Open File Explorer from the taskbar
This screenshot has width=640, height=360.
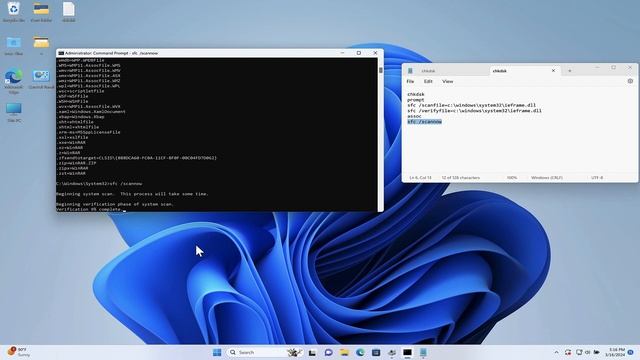coord(344,352)
